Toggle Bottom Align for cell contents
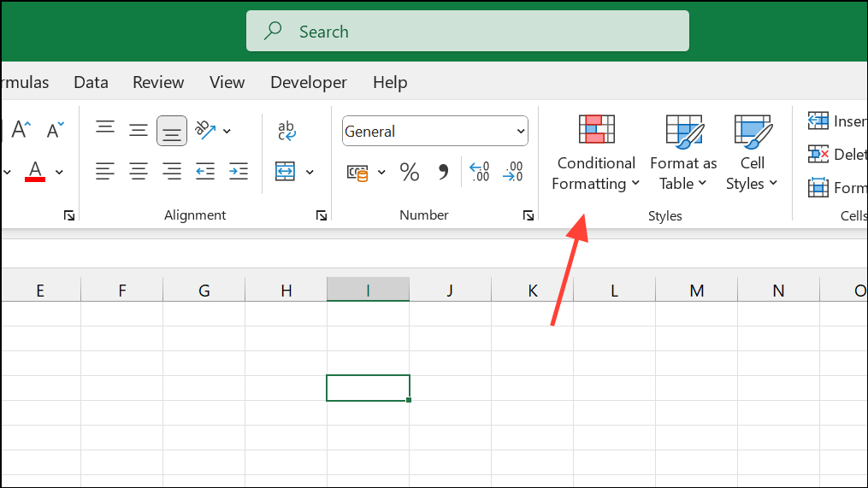The image size is (868, 488). [172, 131]
